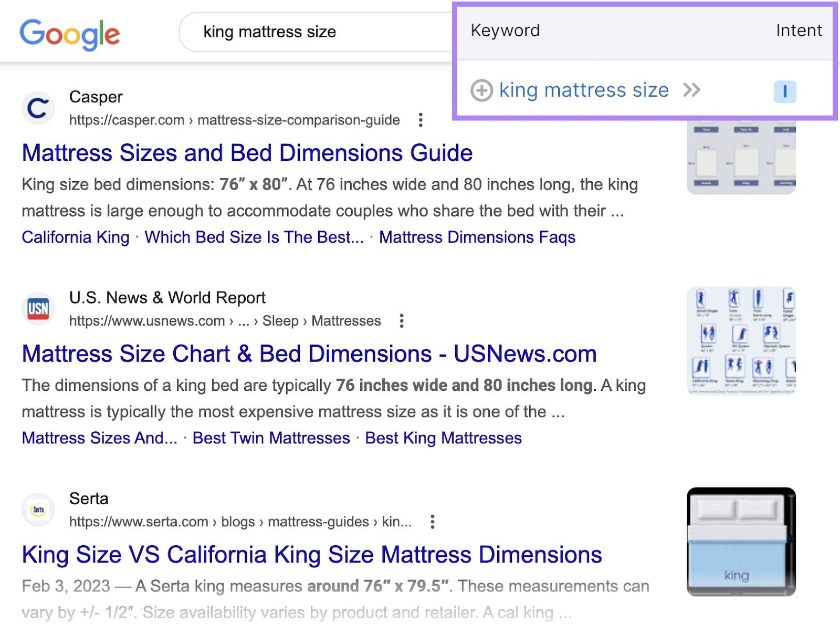Open 'Mattress Sizes and Bed Dimensions Guide' result

point(247,153)
